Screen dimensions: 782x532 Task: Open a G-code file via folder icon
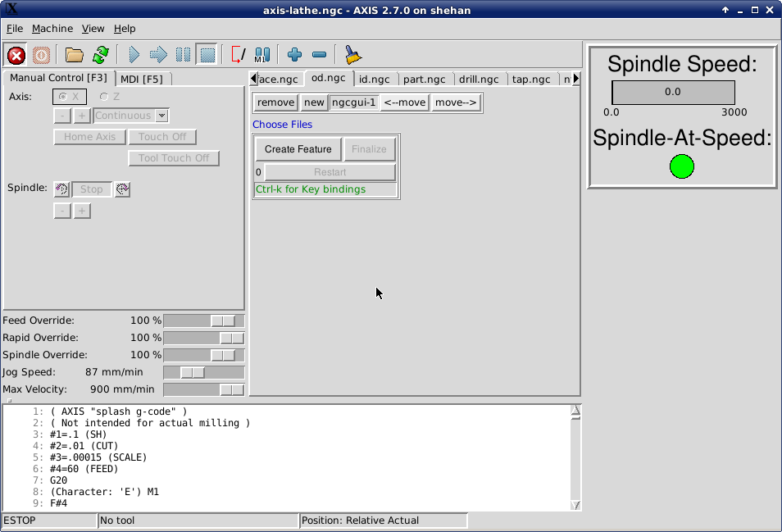[75, 55]
